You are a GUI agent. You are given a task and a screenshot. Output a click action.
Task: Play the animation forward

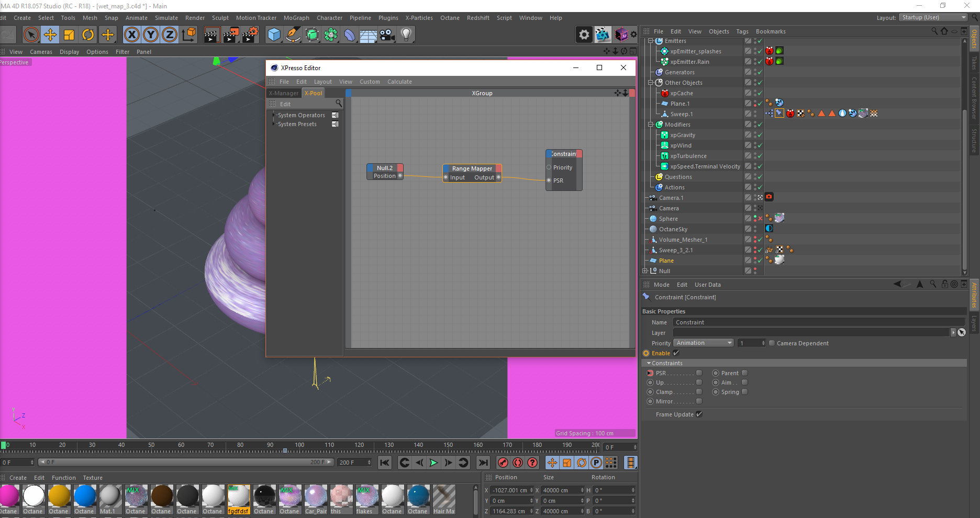point(433,463)
